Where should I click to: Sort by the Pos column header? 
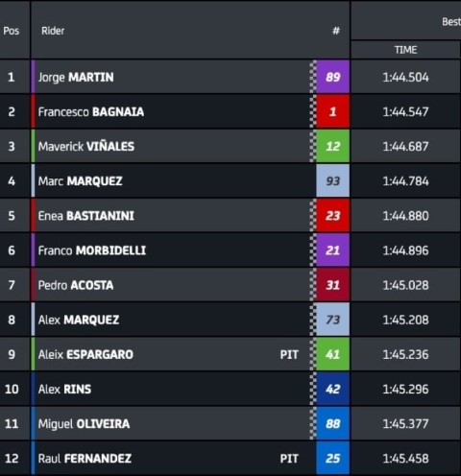(12, 31)
